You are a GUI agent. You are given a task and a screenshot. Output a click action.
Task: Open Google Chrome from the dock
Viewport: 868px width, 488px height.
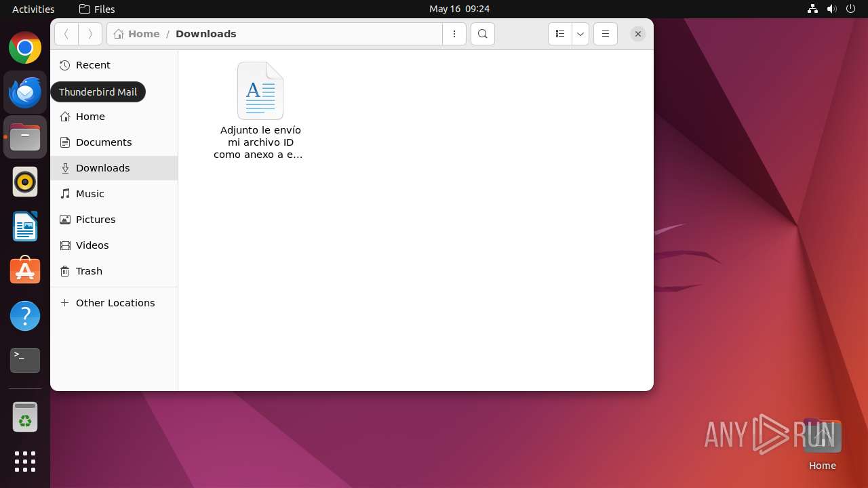pos(25,48)
